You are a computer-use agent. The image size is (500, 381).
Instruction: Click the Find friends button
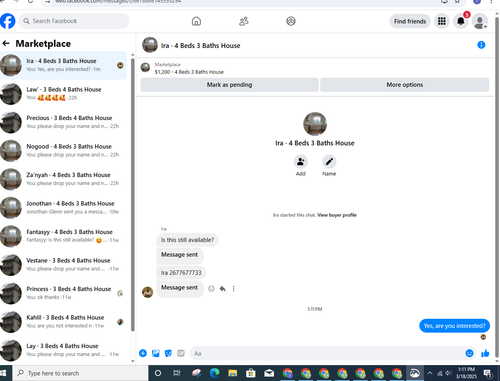[x=410, y=21]
